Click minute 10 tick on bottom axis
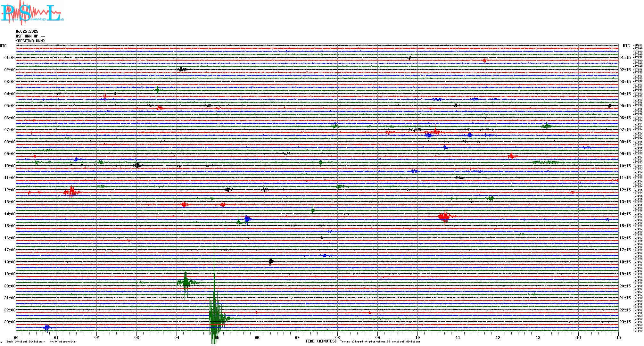 tap(417, 337)
